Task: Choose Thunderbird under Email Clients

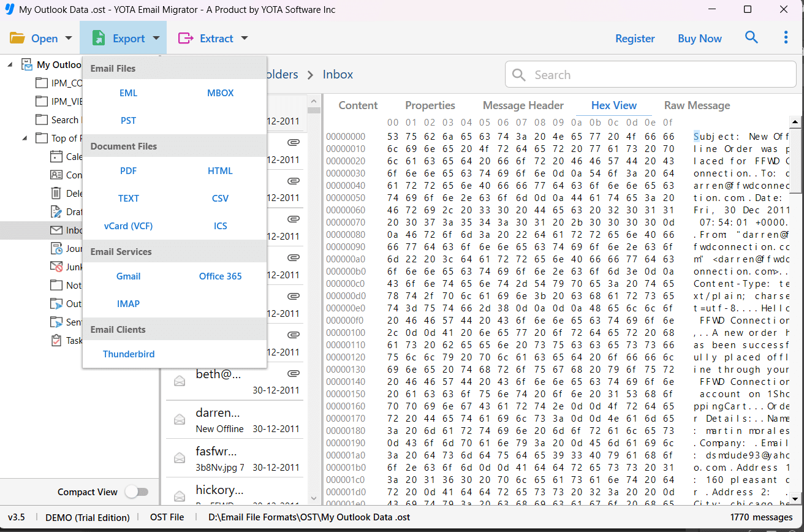Action: point(129,354)
